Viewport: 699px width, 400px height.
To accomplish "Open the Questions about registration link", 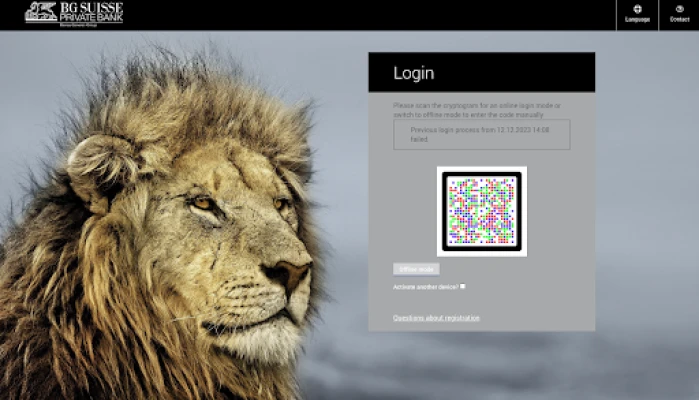I will (436, 318).
